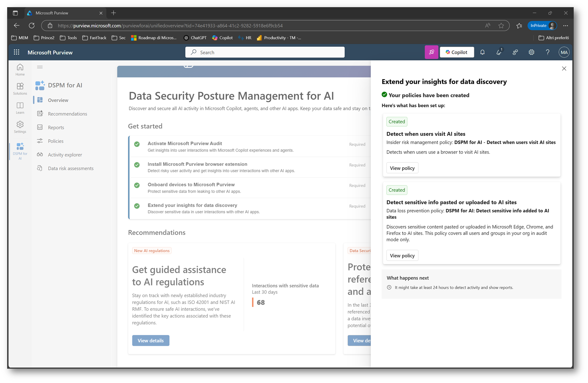
Task: Open Install Microsoft Purview browser extension step
Action: tap(250, 167)
